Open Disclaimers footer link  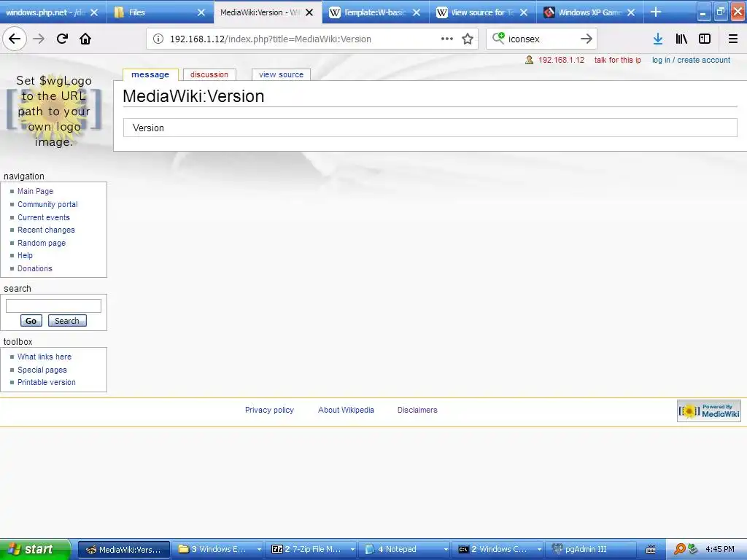pyautogui.click(x=417, y=410)
